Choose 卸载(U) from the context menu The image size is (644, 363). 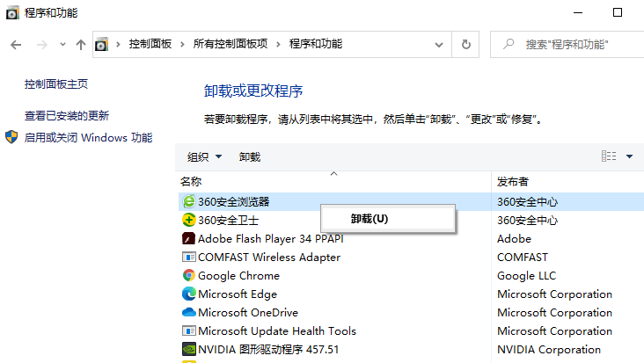(x=370, y=218)
